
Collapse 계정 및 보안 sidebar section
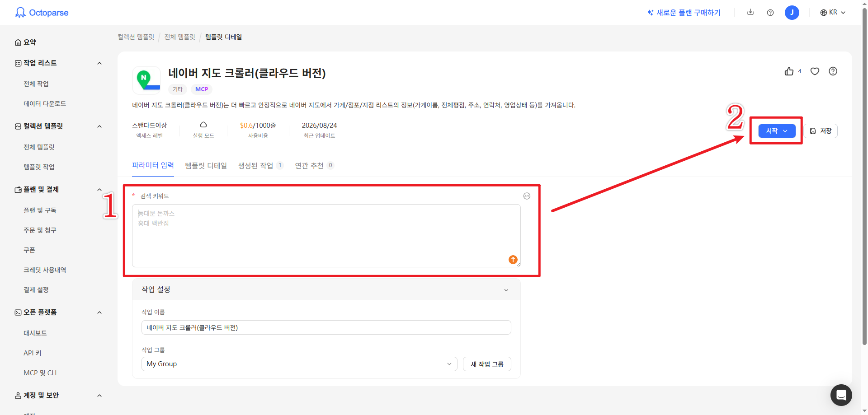click(99, 396)
